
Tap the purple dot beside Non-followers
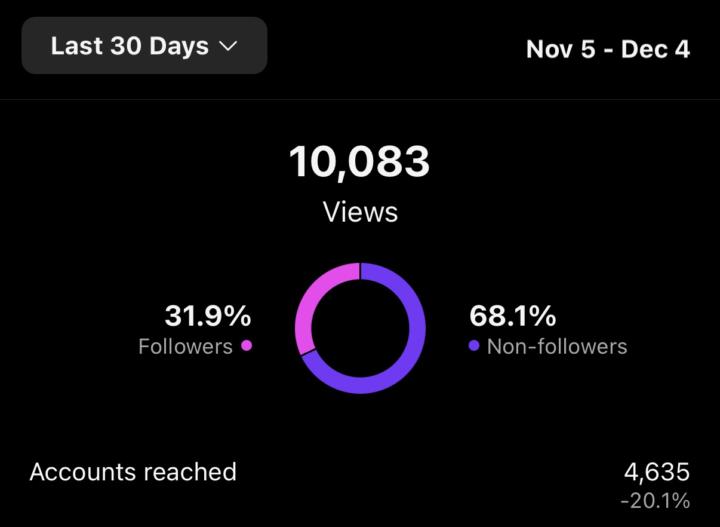click(473, 346)
